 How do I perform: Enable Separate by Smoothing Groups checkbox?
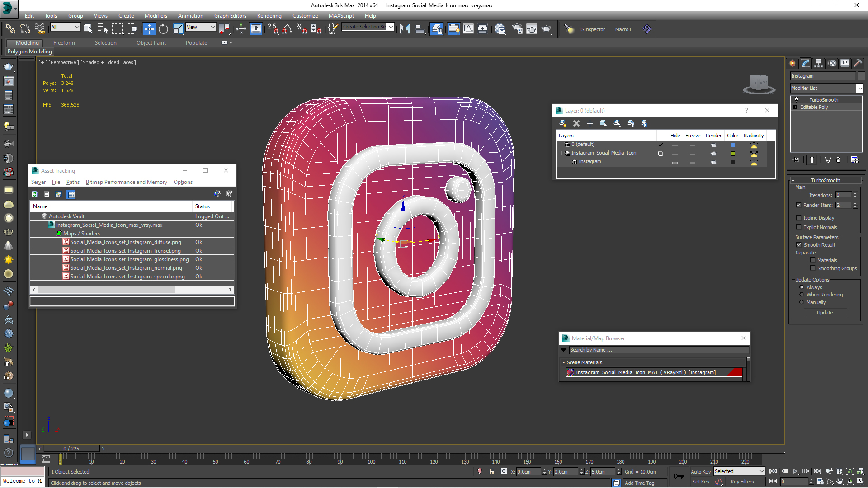[812, 268]
